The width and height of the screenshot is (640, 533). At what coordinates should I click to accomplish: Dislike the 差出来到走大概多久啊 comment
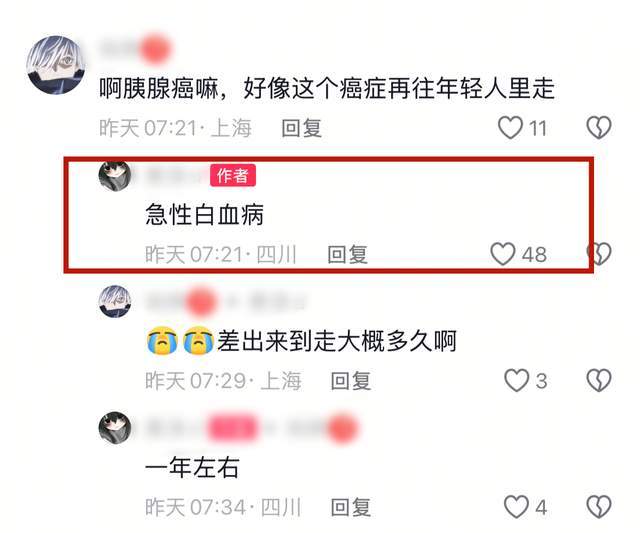[x=599, y=380]
